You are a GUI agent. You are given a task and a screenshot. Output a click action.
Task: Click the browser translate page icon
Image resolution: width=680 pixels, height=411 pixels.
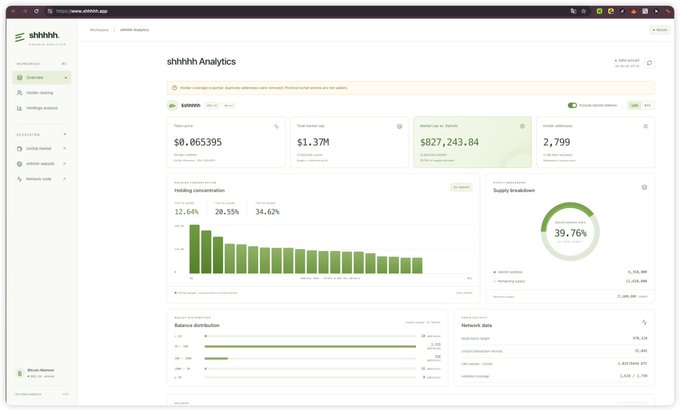[x=573, y=11]
